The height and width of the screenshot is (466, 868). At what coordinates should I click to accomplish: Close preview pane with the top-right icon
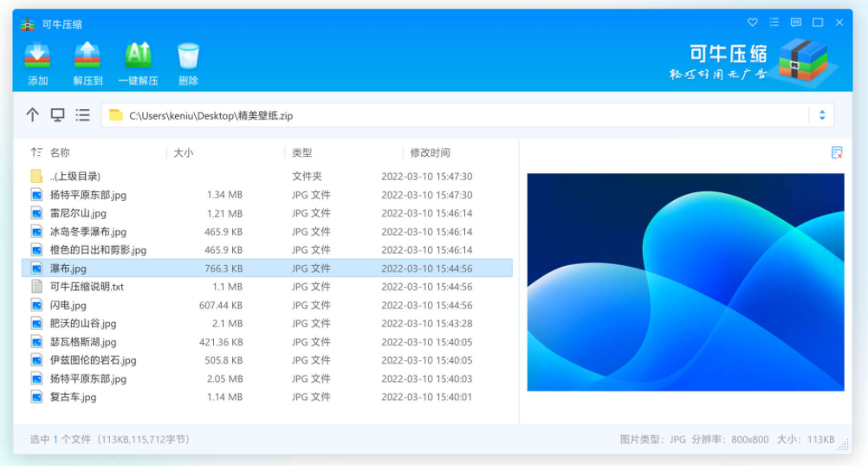tap(837, 152)
